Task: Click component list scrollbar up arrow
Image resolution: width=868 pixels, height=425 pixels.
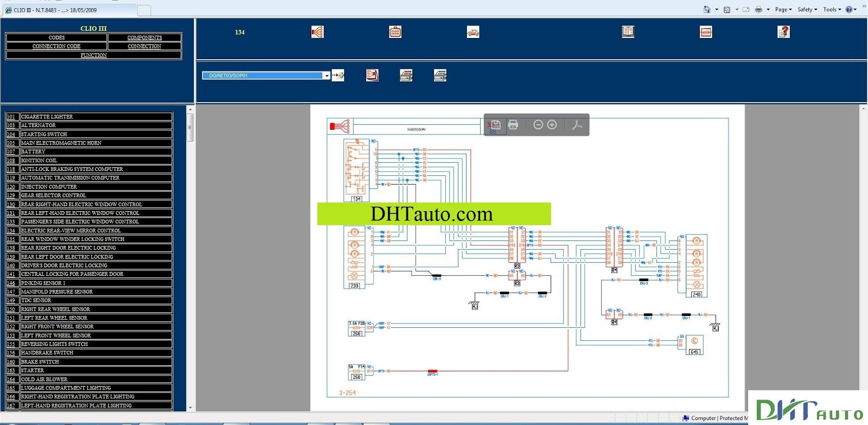Action: 190,109
